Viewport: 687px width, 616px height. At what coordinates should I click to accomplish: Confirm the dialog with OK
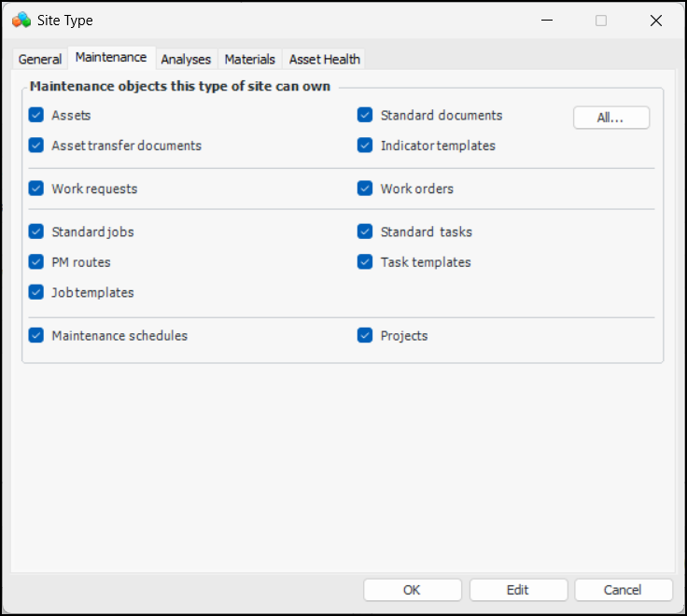(412, 590)
